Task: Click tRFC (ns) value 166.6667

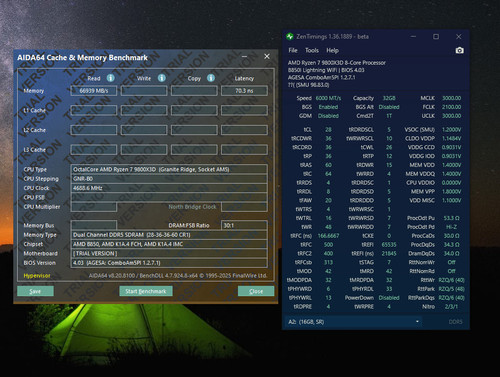Action: click(328, 236)
